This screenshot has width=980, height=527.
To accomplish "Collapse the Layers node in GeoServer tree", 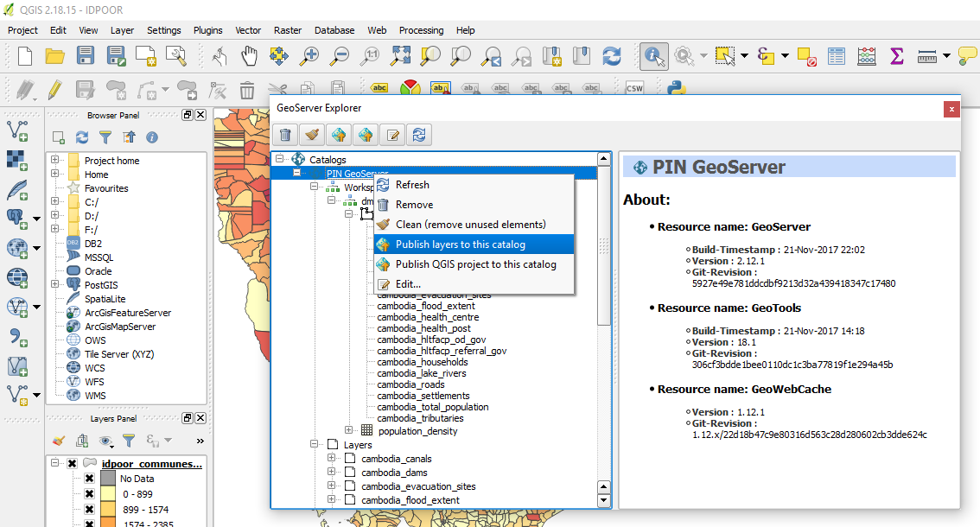I will click(315, 444).
